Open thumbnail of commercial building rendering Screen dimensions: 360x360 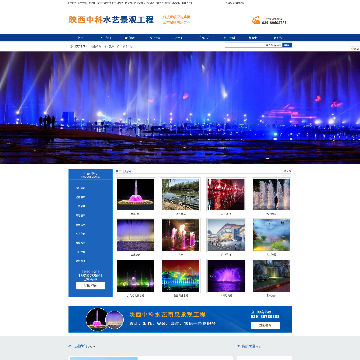[226, 235]
